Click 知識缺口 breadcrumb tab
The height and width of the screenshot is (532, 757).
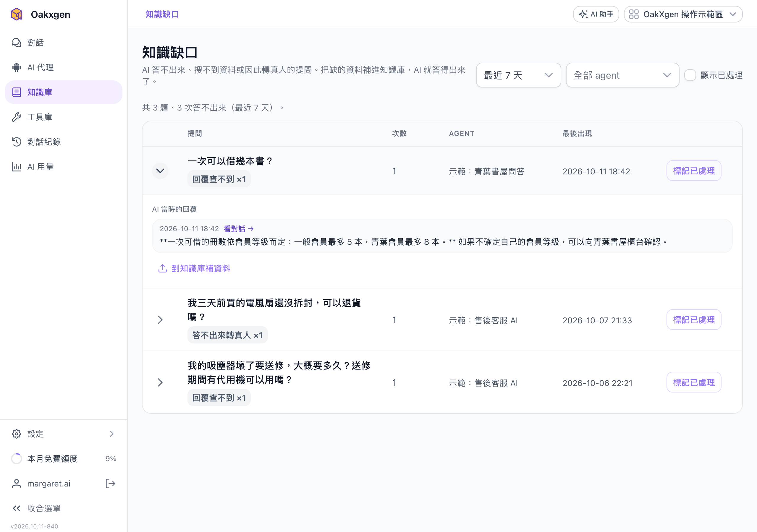[x=162, y=14]
